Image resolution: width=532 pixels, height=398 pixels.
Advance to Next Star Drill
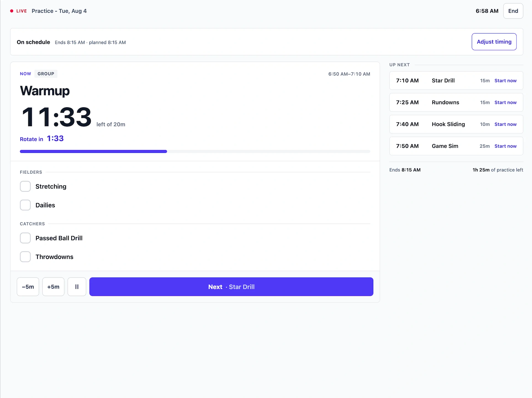(x=231, y=287)
